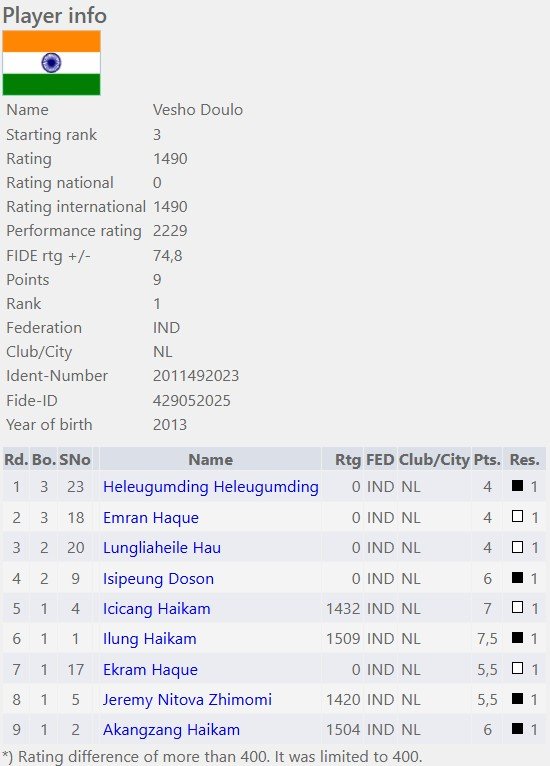This screenshot has height=766, width=550.
Task: Click the India flag image
Action: pyautogui.click(x=51, y=63)
